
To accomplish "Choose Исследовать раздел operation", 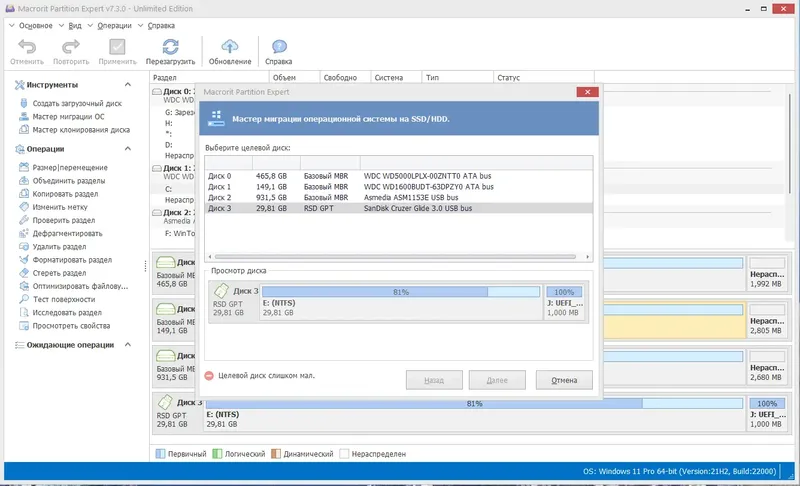I will click(67, 313).
